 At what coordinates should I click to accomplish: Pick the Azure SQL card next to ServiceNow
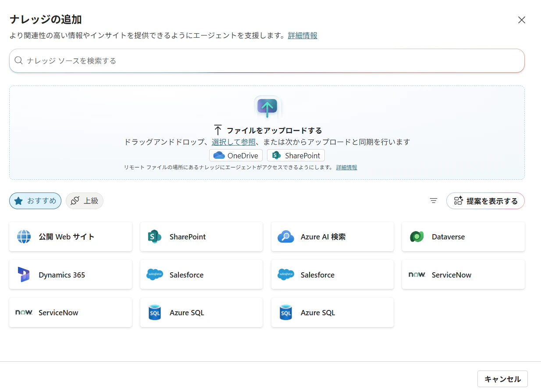point(201,313)
